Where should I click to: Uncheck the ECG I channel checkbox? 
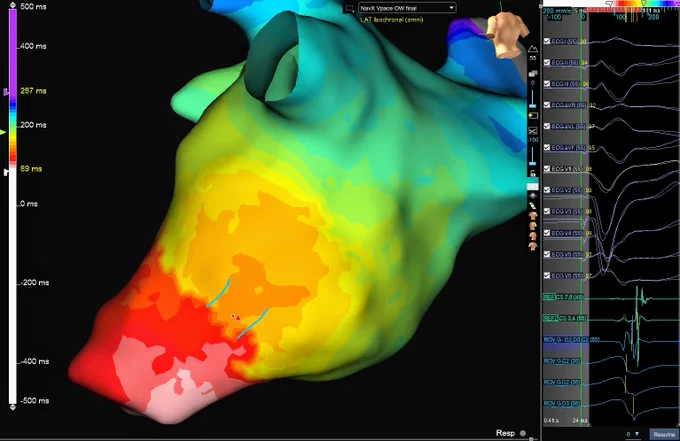click(x=547, y=41)
